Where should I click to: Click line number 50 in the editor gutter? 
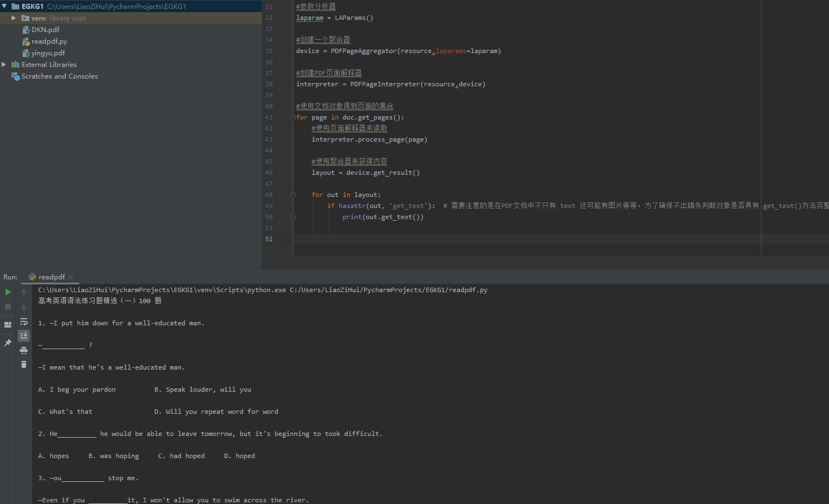click(x=268, y=216)
